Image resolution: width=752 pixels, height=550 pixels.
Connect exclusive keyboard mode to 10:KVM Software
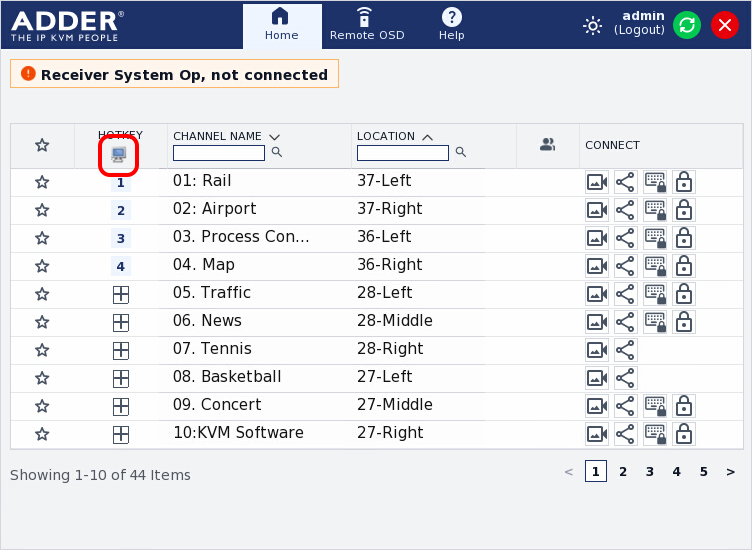click(x=655, y=434)
